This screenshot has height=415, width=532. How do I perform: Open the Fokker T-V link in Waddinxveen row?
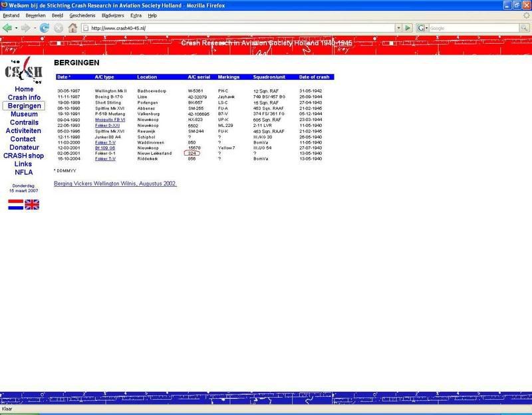point(105,142)
